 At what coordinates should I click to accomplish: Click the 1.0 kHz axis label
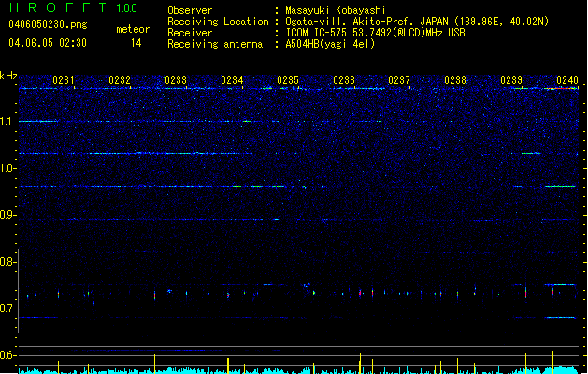pos(8,168)
